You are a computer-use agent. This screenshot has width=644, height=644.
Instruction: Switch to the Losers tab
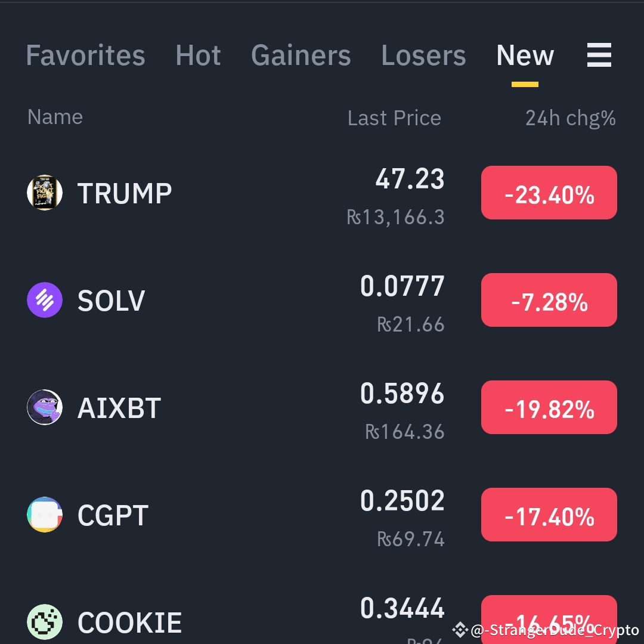click(423, 55)
